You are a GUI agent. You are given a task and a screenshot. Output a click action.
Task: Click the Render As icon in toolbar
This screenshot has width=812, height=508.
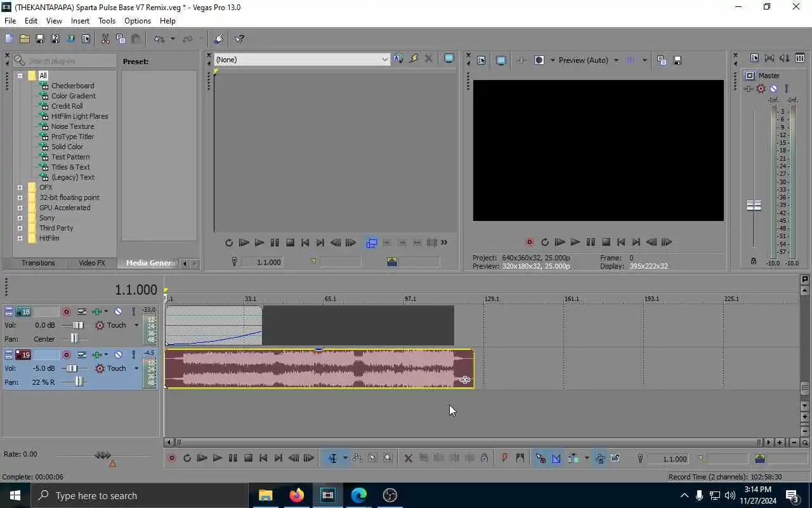(x=70, y=39)
